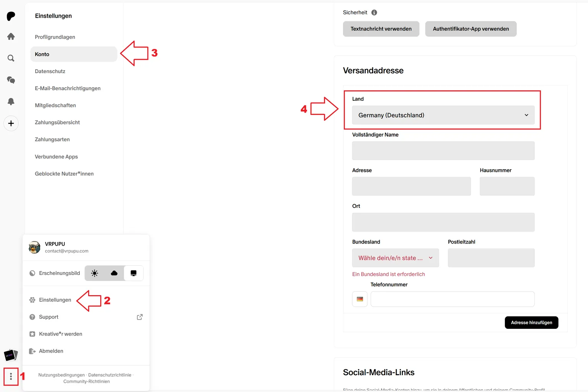Viewport: 588px width, 392px height.
Task: Open Verbundene Apps section
Action: [x=56, y=157]
